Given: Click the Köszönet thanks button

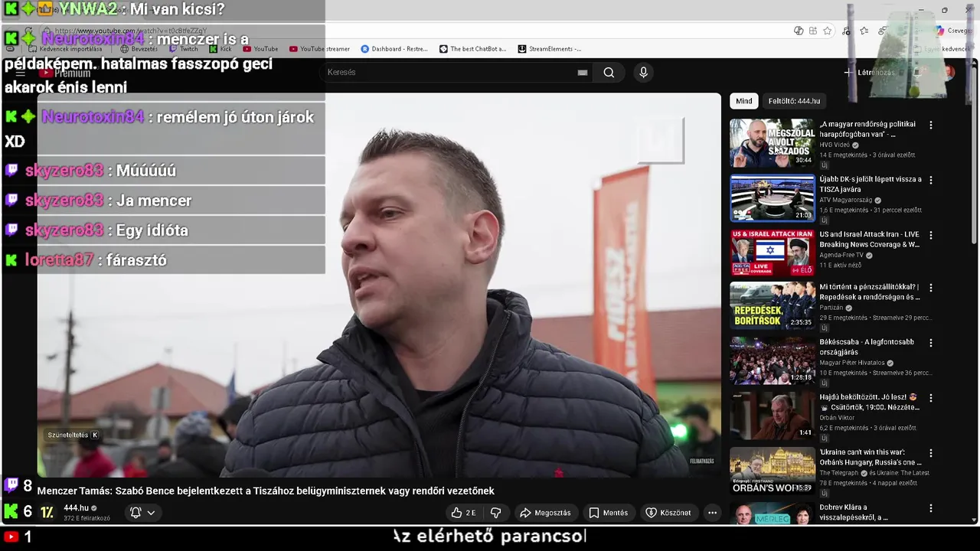Looking at the screenshot, I should (668, 513).
